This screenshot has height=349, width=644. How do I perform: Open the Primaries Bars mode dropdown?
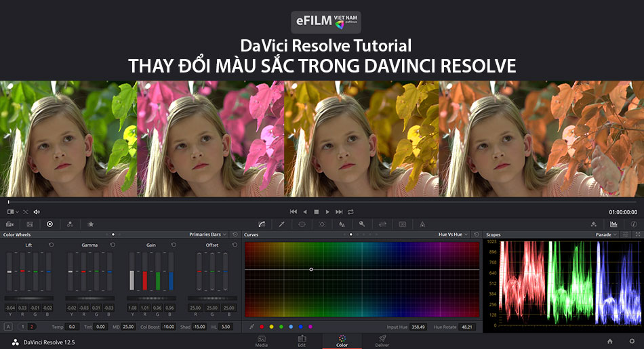(208, 234)
